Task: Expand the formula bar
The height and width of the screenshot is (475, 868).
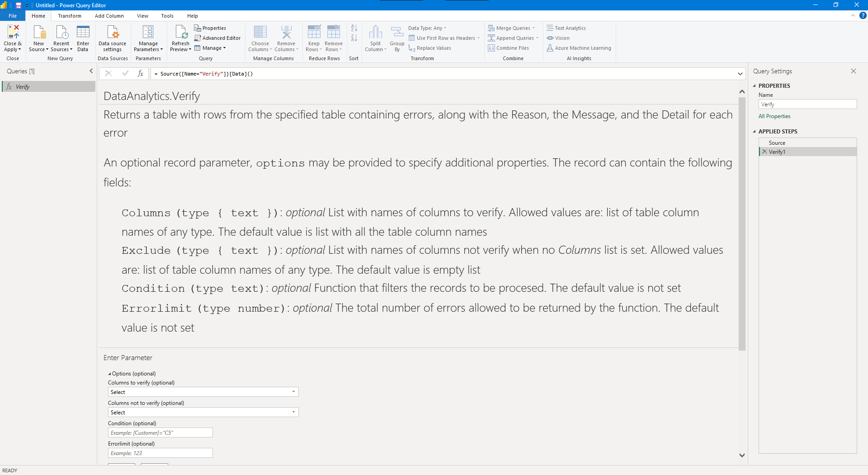Action: [x=740, y=74]
